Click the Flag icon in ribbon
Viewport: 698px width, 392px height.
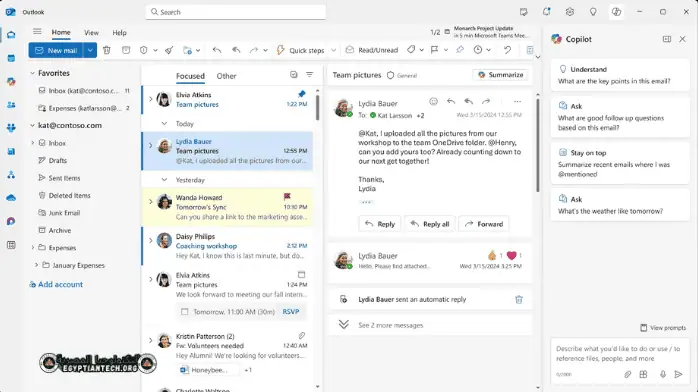pyautogui.click(x=434, y=50)
